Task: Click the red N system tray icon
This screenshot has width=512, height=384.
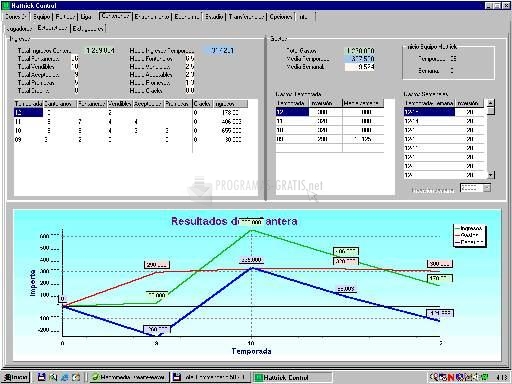Action: (451, 377)
